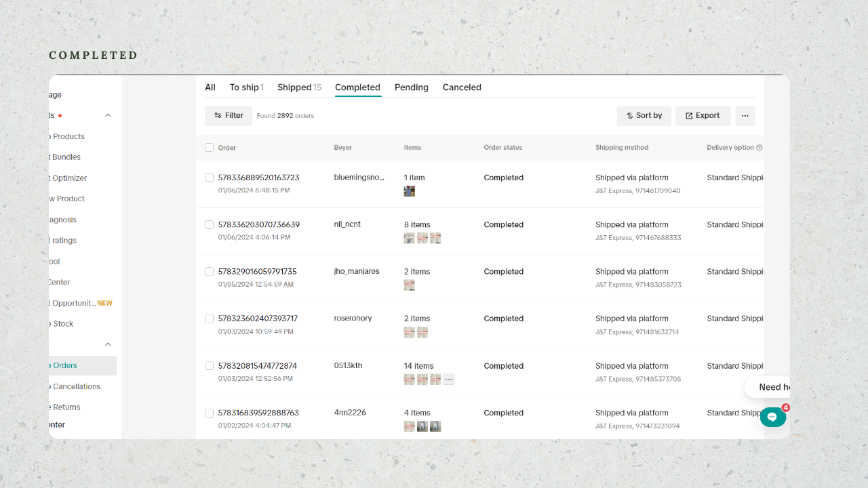Screen dimensions: 868x488
Task: Switch to the All orders tab
Action: (x=210, y=87)
